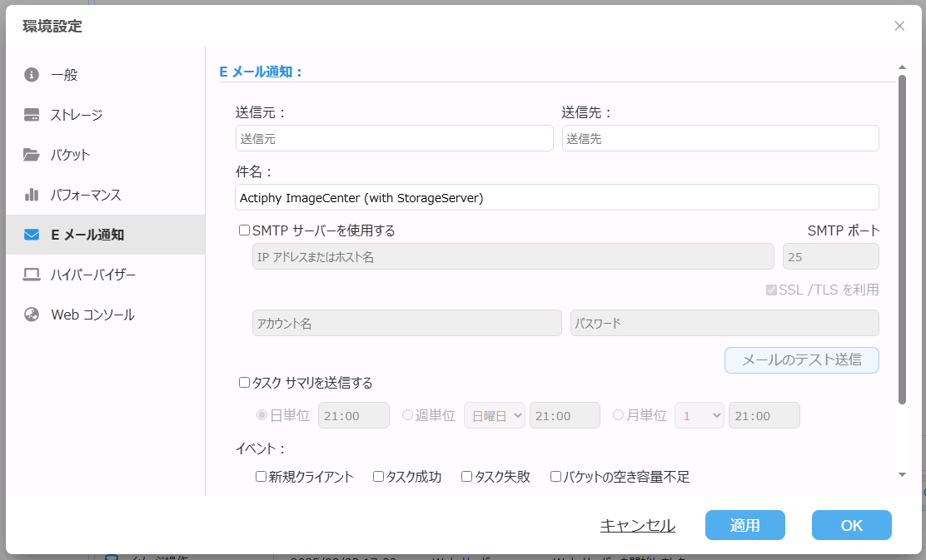Click the Web console globe icon
926x560 pixels.
[32, 315]
